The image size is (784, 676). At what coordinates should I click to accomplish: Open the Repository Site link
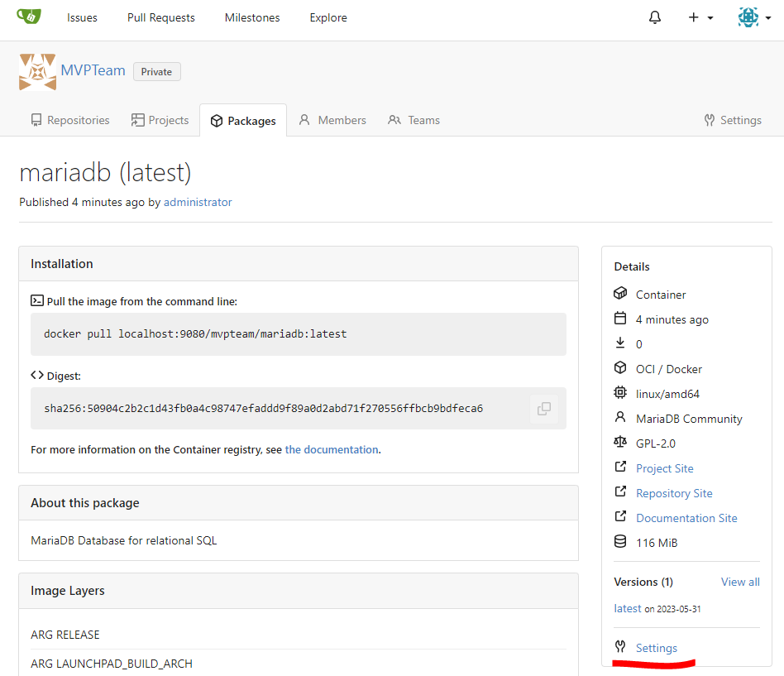point(674,493)
